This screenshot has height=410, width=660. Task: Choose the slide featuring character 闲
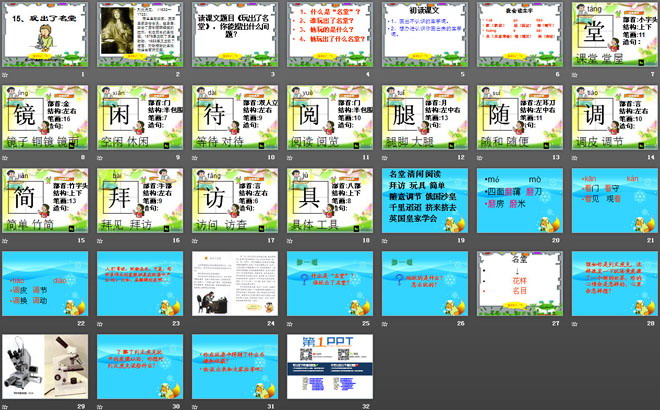[139, 117]
